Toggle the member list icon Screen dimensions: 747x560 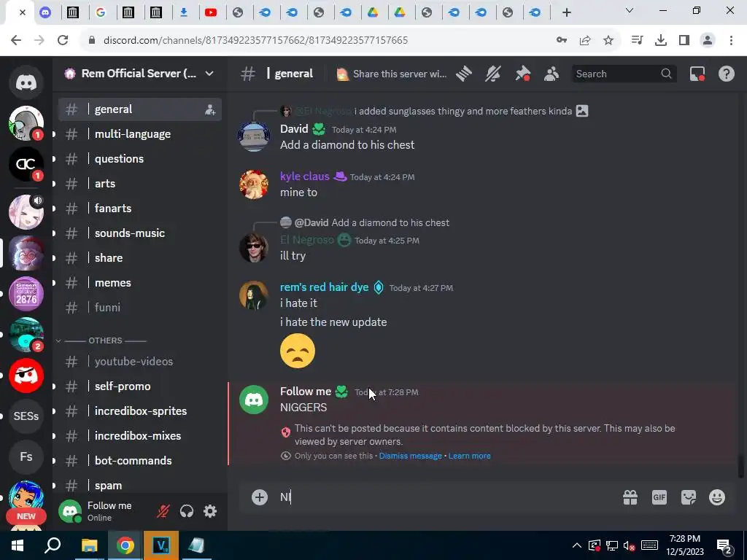(x=551, y=74)
